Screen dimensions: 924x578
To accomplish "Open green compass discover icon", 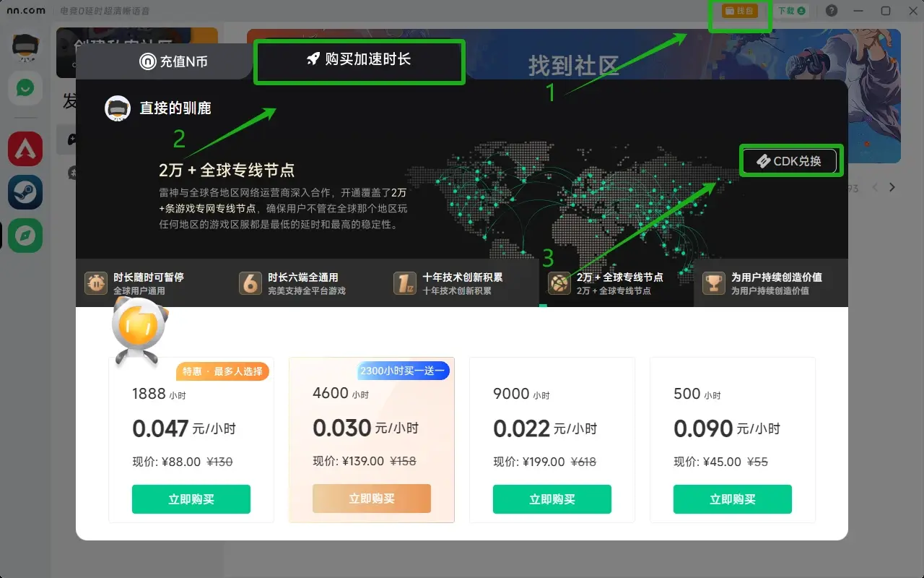I will pos(25,236).
